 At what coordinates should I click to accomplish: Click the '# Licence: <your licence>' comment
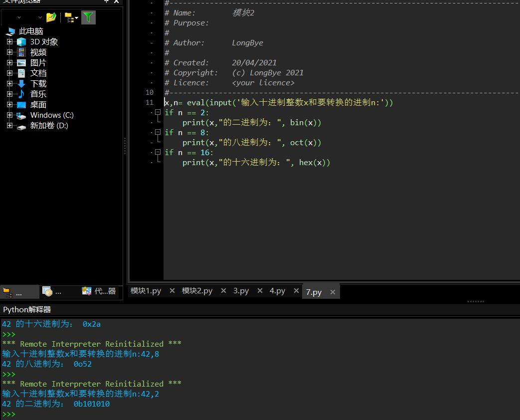pos(229,83)
